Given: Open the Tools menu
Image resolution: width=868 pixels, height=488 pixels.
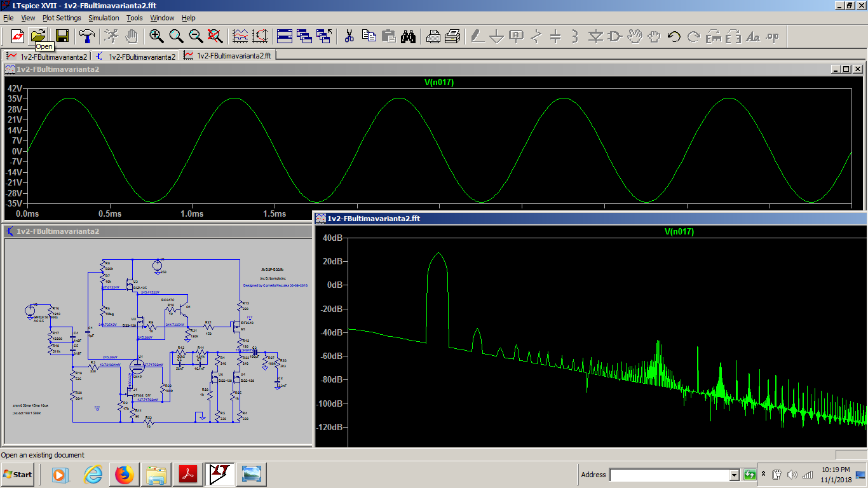Looking at the screenshot, I should [135, 18].
